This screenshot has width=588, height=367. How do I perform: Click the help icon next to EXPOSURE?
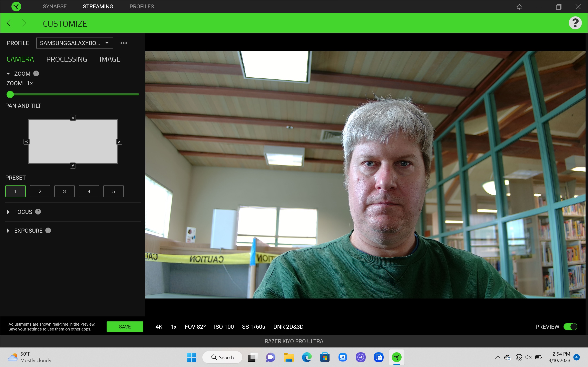click(48, 230)
